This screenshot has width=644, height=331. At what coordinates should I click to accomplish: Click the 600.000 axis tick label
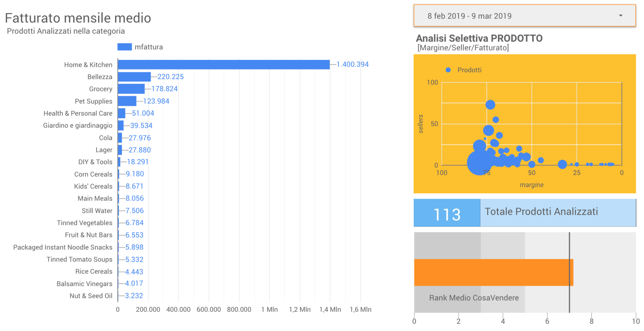(209, 310)
